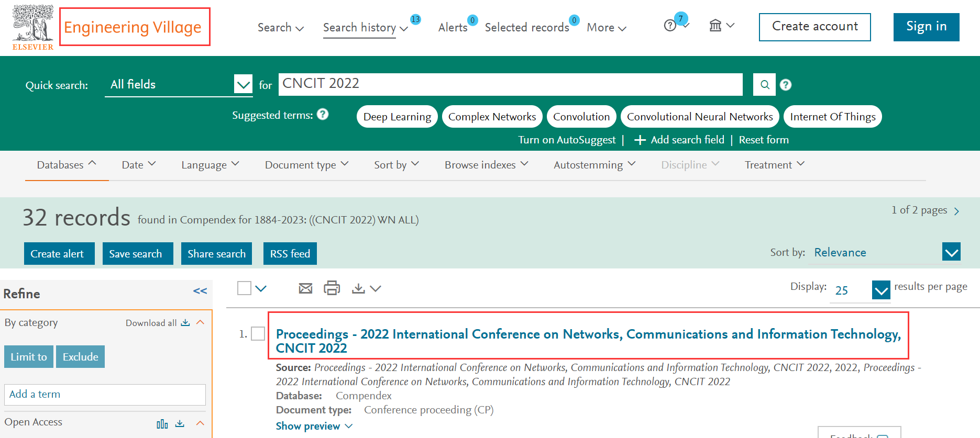Download all categories icon
Screen dimensions: 980x438
[x=185, y=323]
